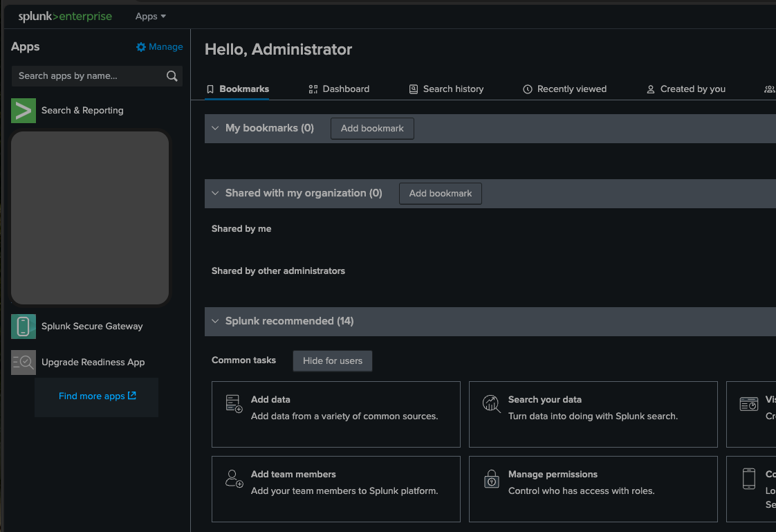Click the splunk>enterprise logo

(65, 17)
